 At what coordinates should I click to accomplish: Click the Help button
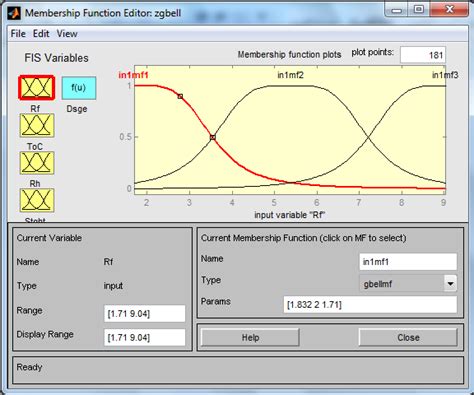point(250,337)
